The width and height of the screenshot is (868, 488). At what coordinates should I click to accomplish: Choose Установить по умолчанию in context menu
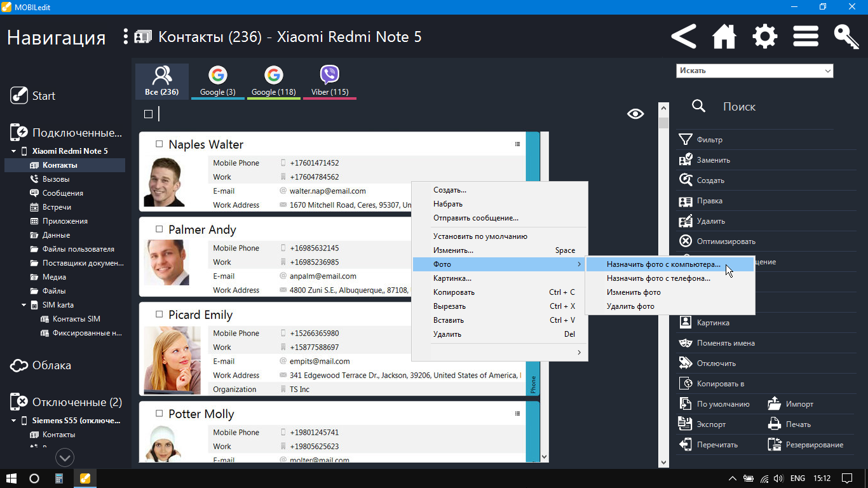click(499, 236)
